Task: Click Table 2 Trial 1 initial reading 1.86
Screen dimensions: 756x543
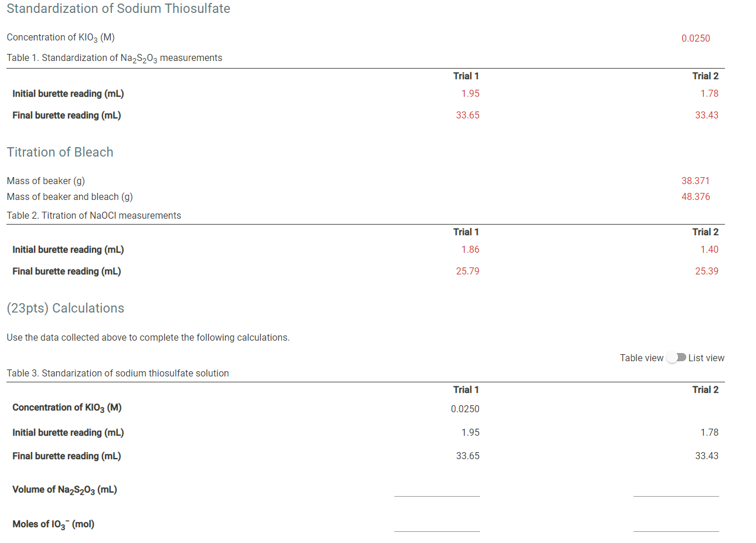Action: coord(470,249)
